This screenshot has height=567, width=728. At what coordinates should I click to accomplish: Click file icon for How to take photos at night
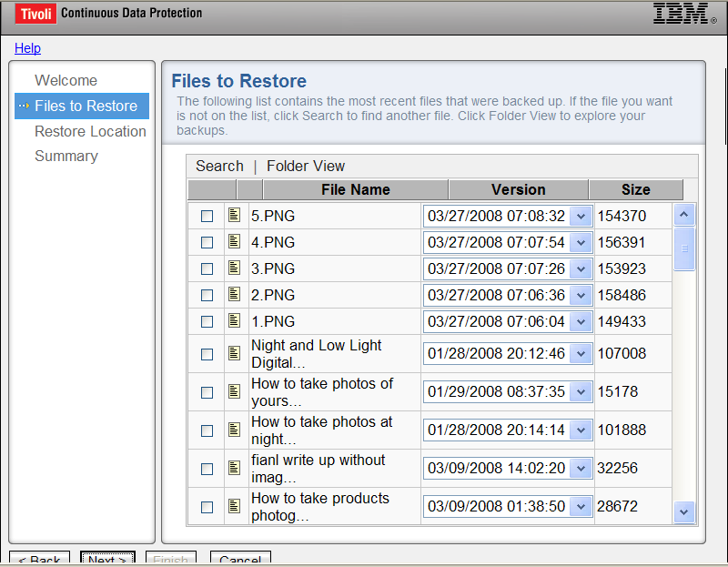click(x=235, y=430)
